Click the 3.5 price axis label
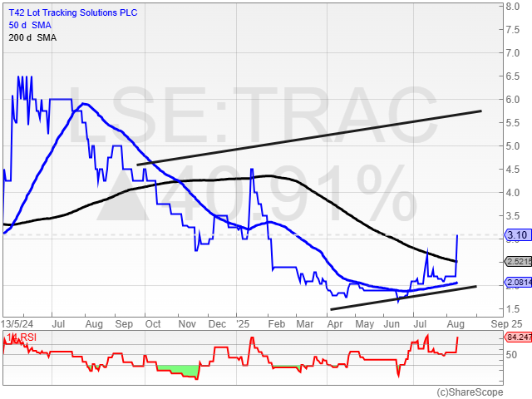Screen dimensions: 532x399 (513, 216)
